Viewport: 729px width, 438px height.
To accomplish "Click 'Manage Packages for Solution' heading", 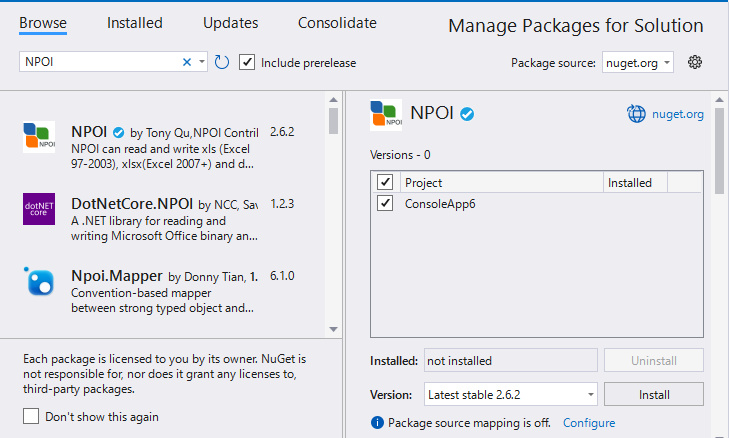I will 576,26.
